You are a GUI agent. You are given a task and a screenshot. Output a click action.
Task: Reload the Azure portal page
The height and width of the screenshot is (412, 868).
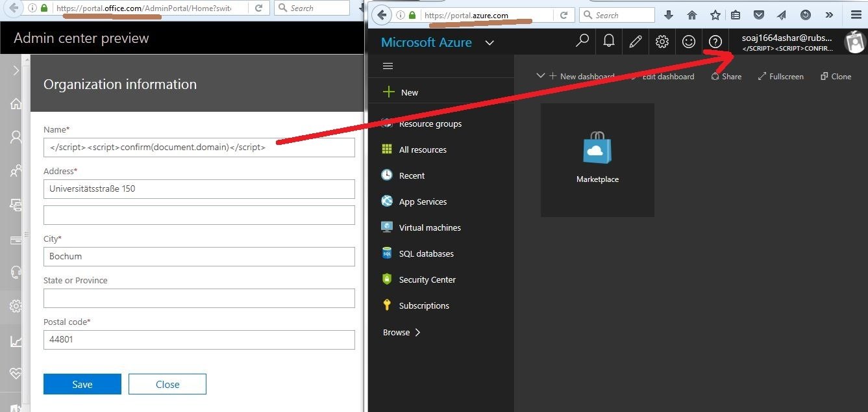click(x=564, y=15)
